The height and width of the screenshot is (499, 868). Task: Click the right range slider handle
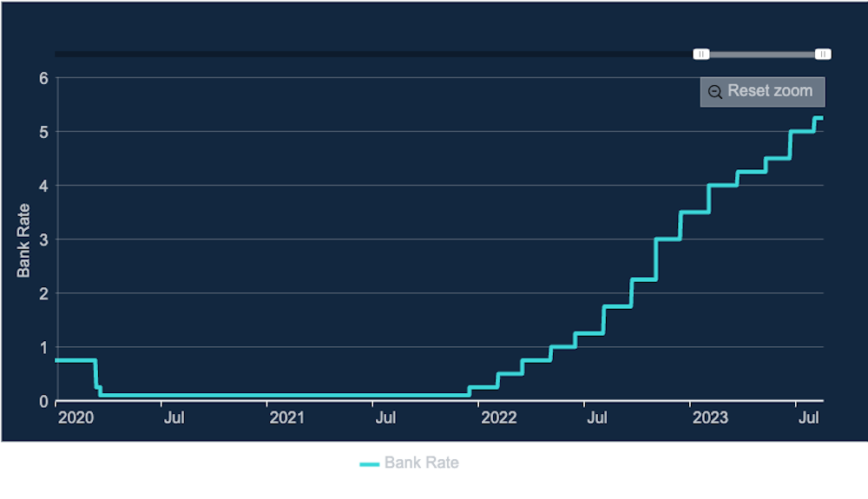[823, 55]
